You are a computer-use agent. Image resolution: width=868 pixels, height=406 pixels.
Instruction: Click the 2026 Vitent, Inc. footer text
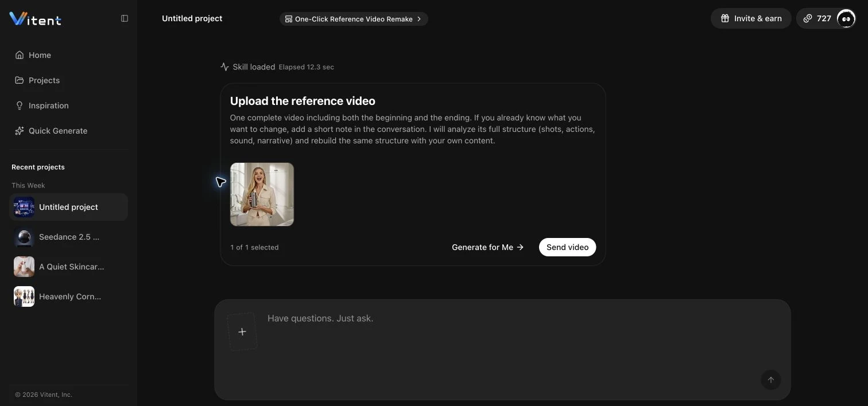(44, 395)
